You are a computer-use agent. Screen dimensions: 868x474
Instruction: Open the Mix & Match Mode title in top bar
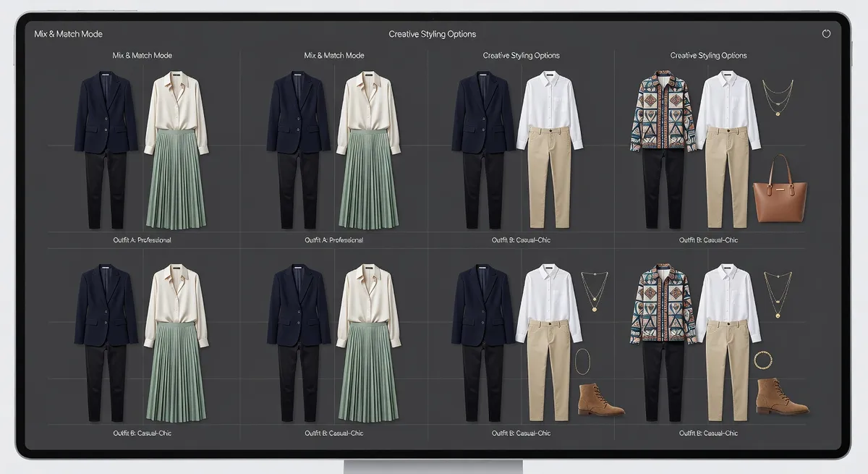click(x=68, y=34)
